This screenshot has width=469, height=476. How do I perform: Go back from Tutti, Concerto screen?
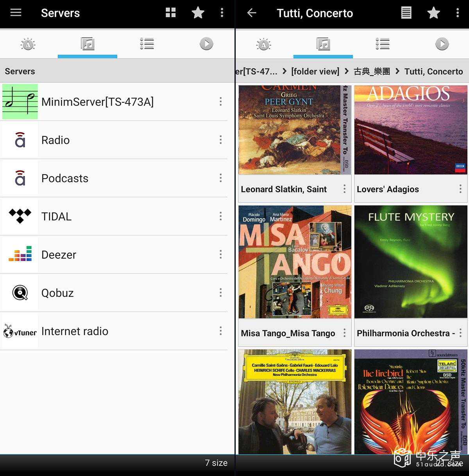252,13
